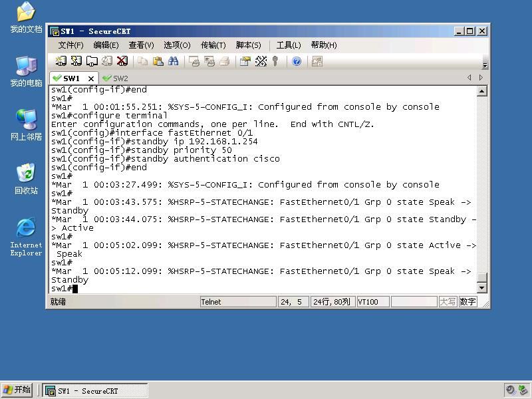The width and height of the screenshot is (532, 399).
Task: Open the 工具(L) menu
Action: pos(289,45)
